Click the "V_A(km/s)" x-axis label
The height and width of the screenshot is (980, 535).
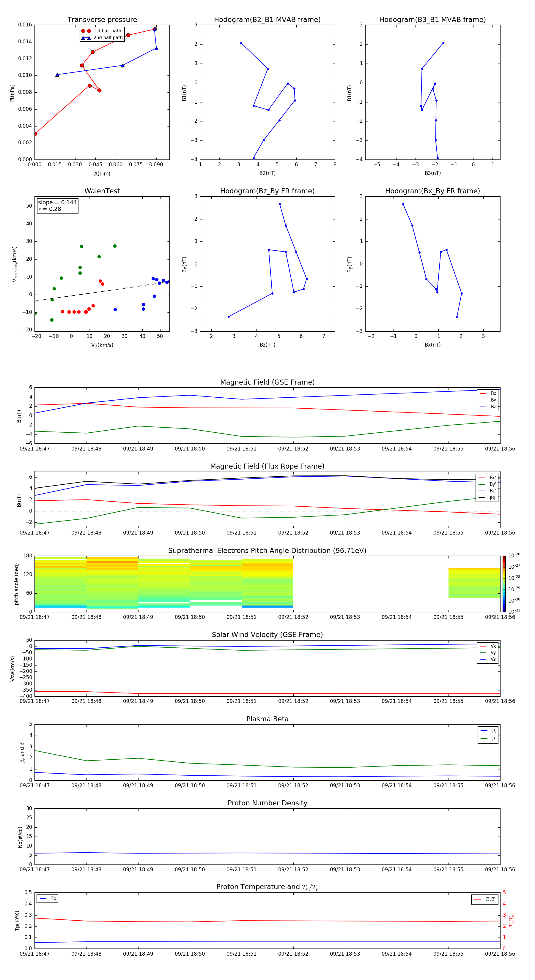coord(102,345)
